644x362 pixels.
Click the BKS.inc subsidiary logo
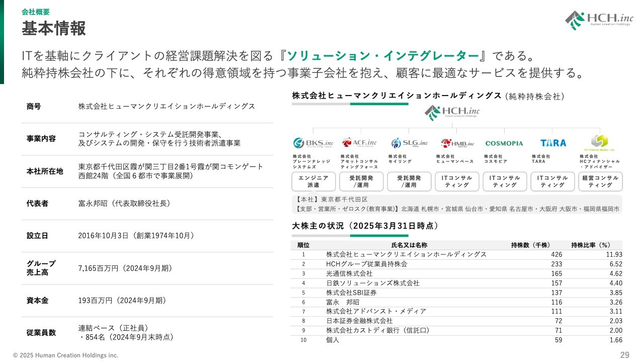click(313, 143)
